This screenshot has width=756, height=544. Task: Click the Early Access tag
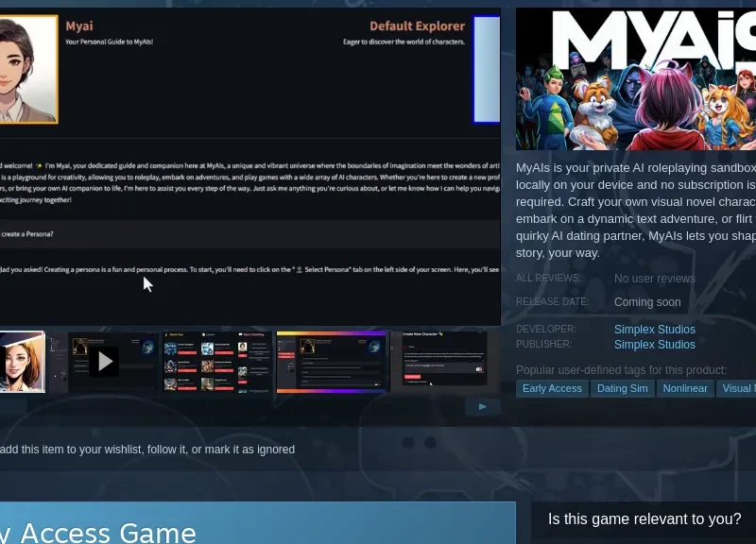(x=552, y=388)
